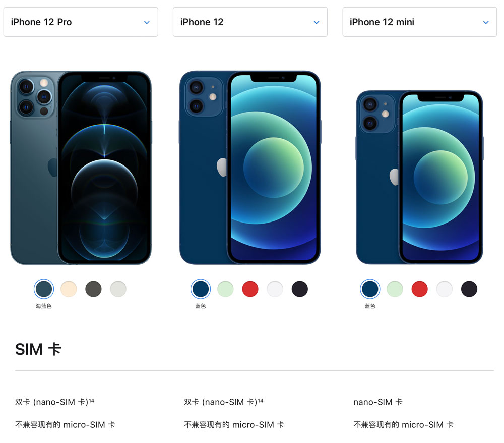Select the gold swatch for iPhone 12 Pro
The width and height of the screenshot is (504, 443).
(69, 289)
